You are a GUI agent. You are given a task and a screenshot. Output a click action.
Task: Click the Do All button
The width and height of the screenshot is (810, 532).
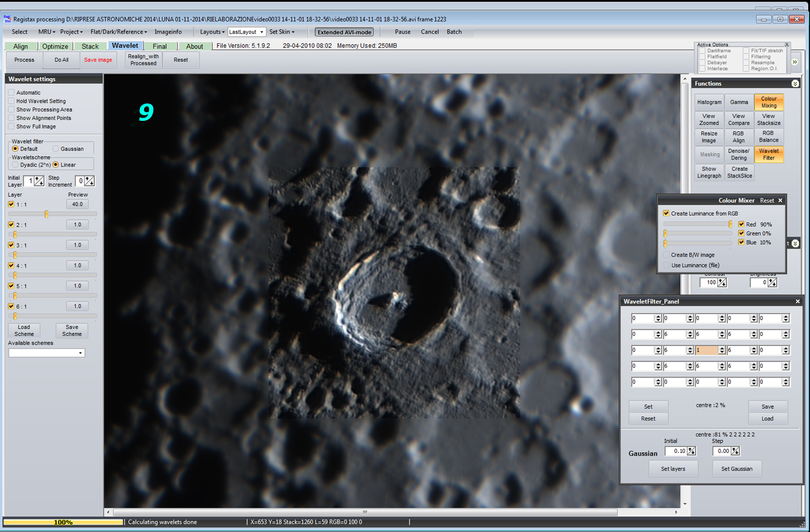(x=61, y=60)
